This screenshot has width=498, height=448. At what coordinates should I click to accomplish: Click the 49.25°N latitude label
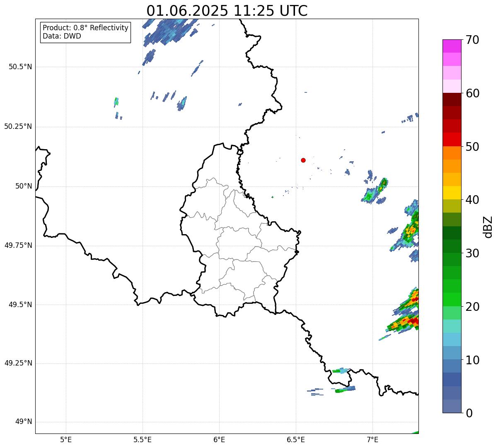[18, 363]
